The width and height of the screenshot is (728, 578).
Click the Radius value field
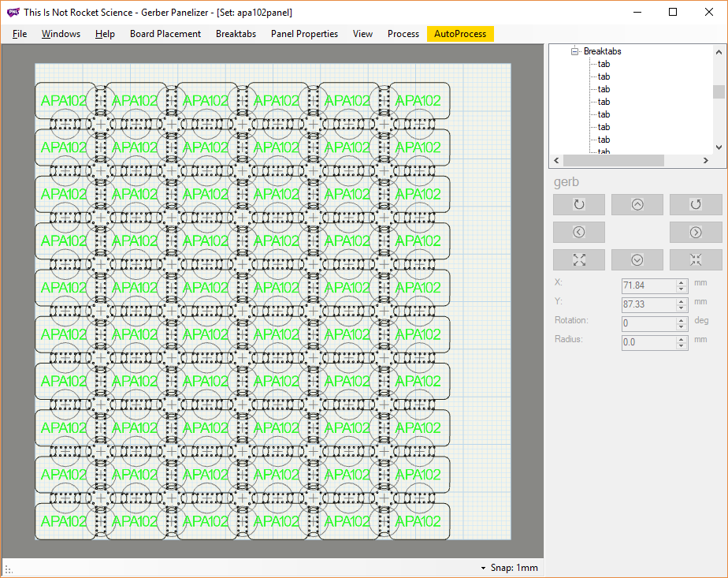tap(649, 342)
